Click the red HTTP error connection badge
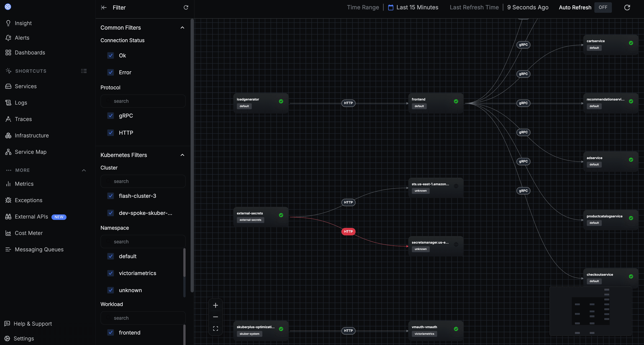 coord(348,232)
